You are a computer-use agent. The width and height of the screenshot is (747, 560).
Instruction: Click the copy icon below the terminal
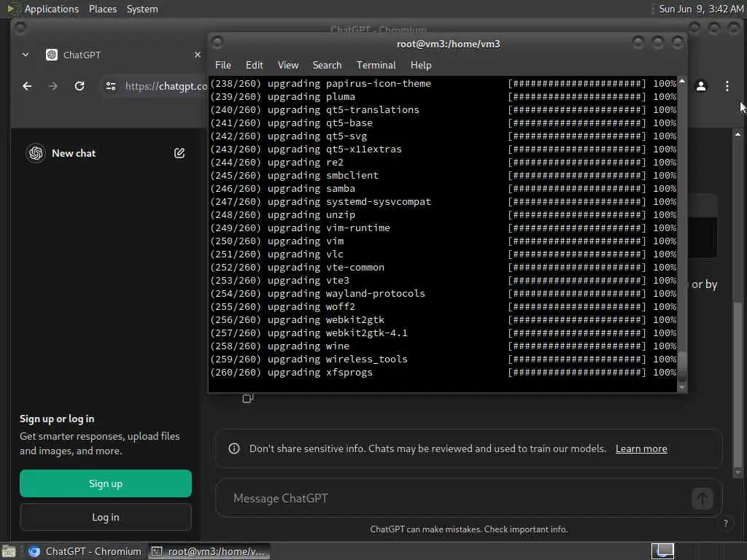tap(248, 398)
